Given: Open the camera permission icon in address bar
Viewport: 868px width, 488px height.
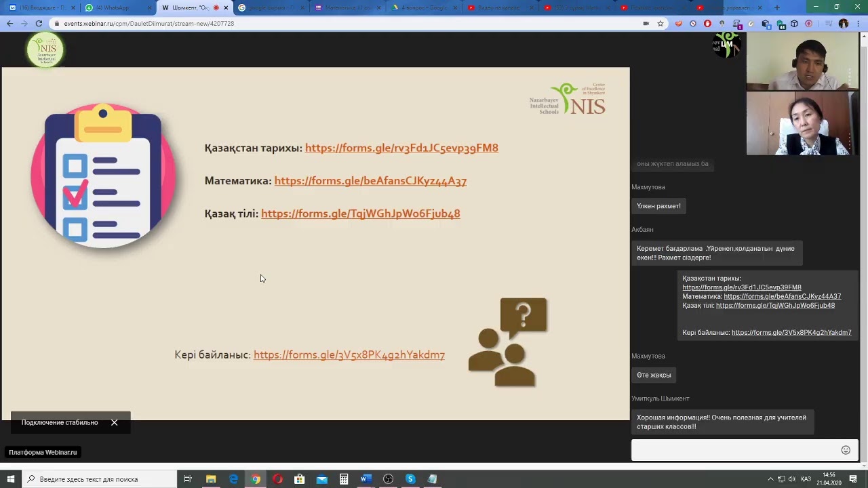Looking at the screenshot, I should 646,23.
